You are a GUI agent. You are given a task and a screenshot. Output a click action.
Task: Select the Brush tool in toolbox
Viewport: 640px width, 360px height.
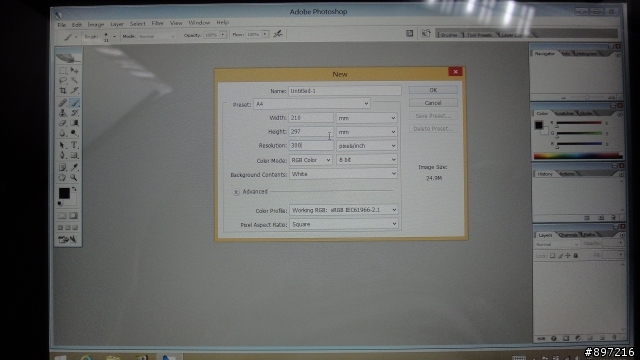point(74,103)
